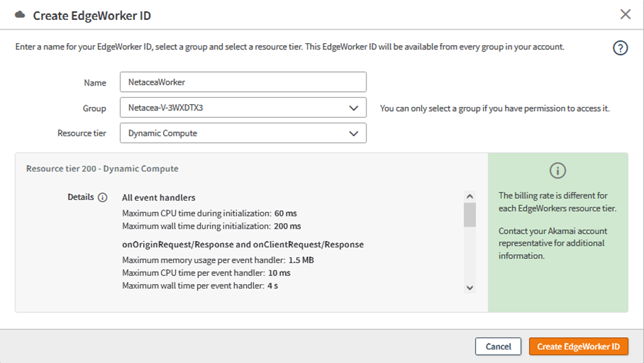Viewport: 644px width, 363px height.
Task: Click the All event handlers section heading
Action: click(x=158, y=198)
